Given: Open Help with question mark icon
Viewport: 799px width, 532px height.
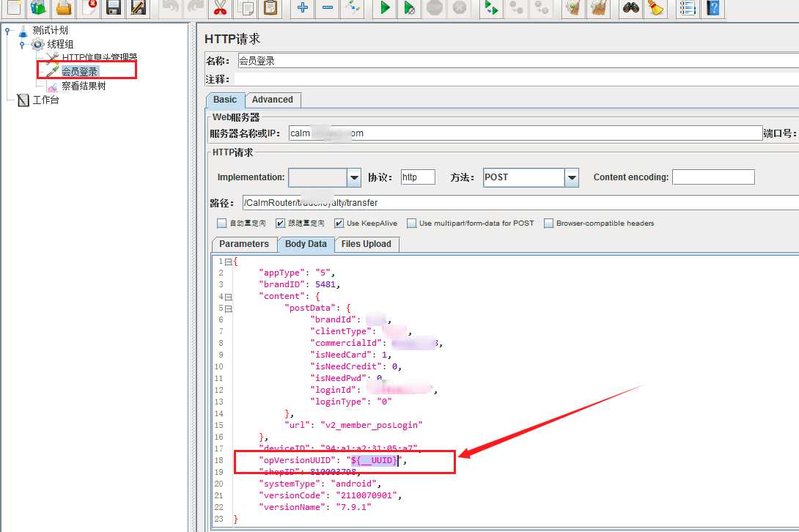Looking at the screenshot, I should click(713, 7).
